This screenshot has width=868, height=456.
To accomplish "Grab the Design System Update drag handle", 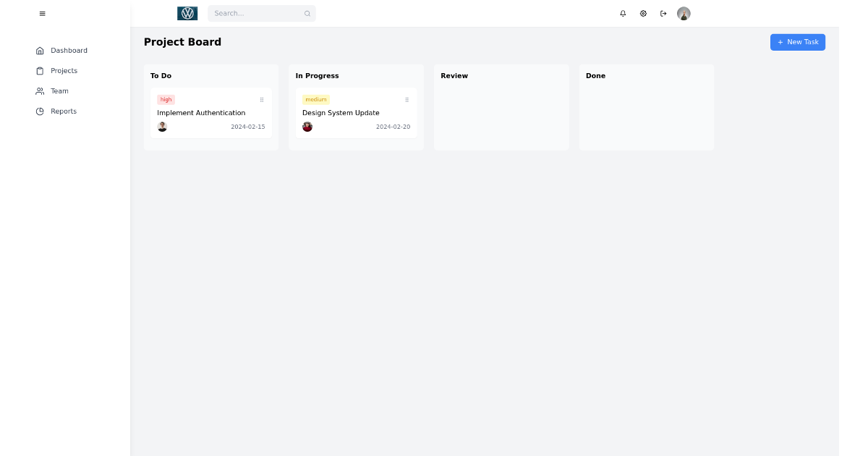I will tap(407, 100).
